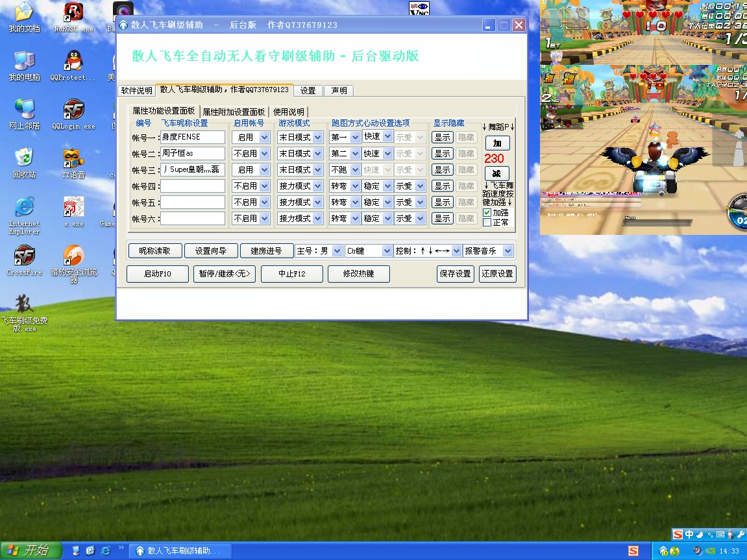Click the Internet Explorer quick launch icon

105,550
